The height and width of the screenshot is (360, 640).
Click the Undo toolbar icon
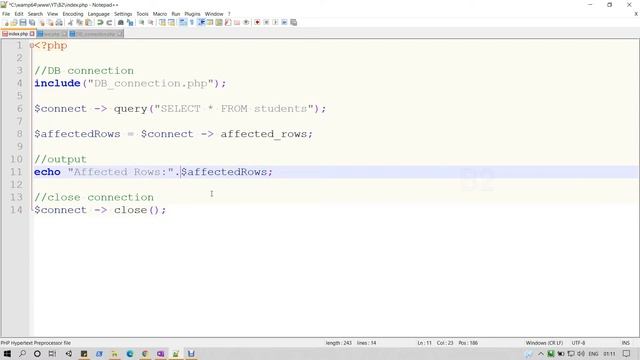tap(100, 22)
